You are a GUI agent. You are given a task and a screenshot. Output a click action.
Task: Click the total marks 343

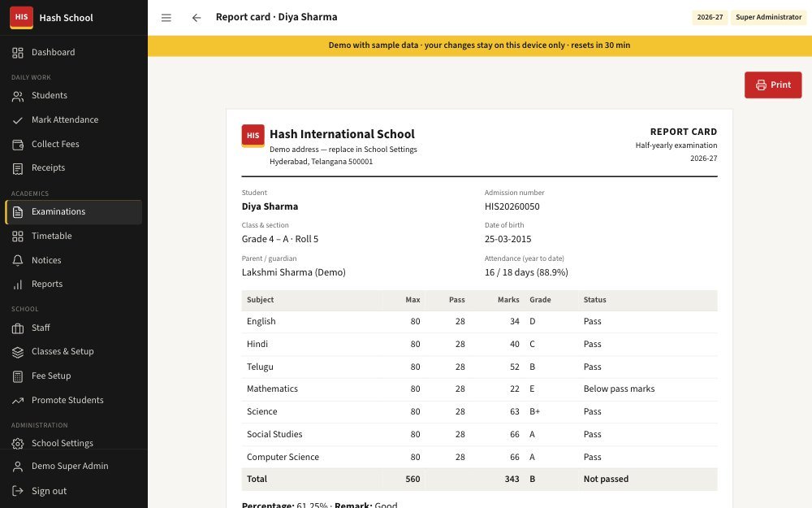click(x=512, y=479)
